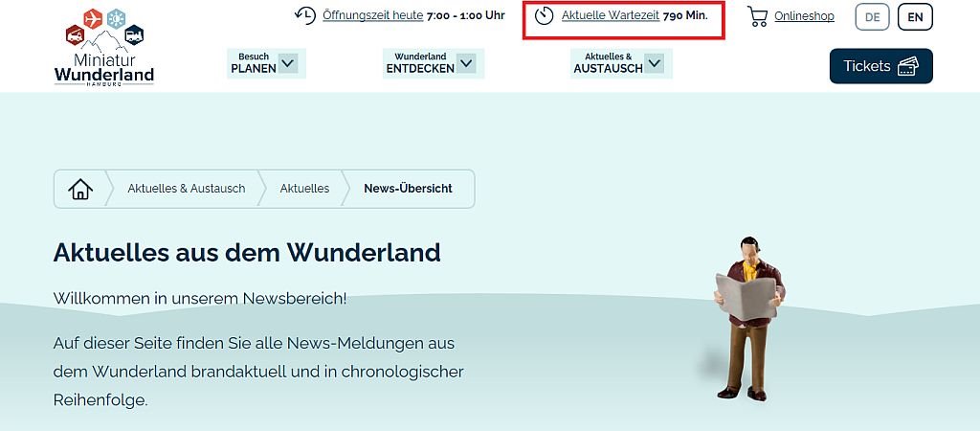
Task: Expand the Wunderland Entdecken chevron
Action: pos(466,63)
